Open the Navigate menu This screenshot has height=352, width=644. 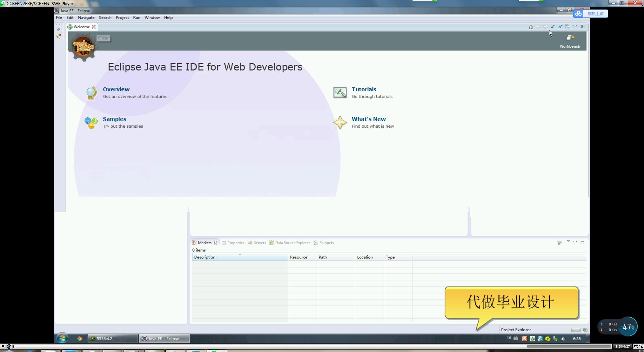click(x=86, y=17)
